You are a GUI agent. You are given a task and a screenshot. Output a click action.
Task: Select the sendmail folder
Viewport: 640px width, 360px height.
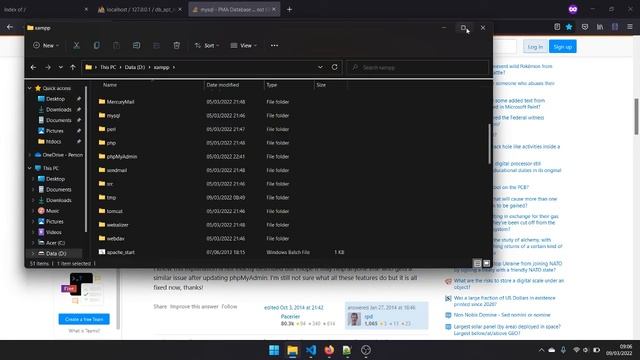pyautogui.click(x=116, y=170)
